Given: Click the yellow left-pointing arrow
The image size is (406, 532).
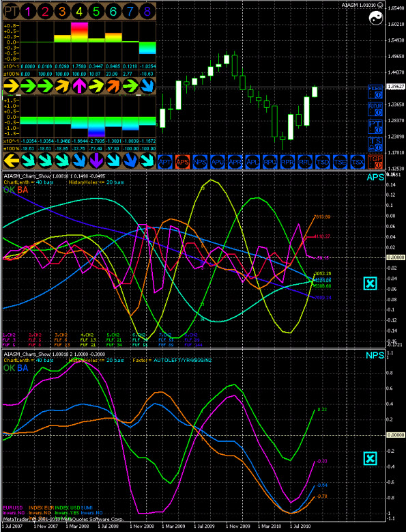Looking at the screenshot, I should [11, 160].
